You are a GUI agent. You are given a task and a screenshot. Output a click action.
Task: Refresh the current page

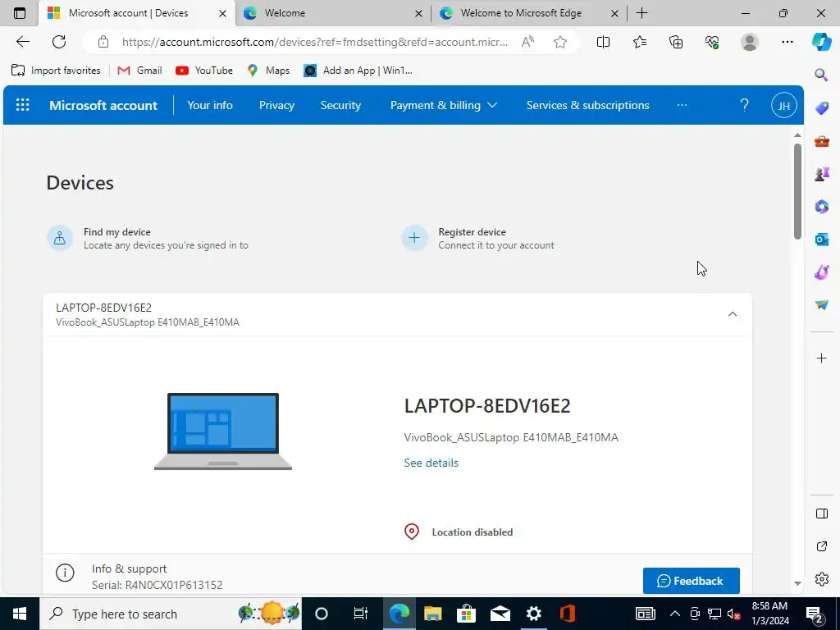(59, 42)
